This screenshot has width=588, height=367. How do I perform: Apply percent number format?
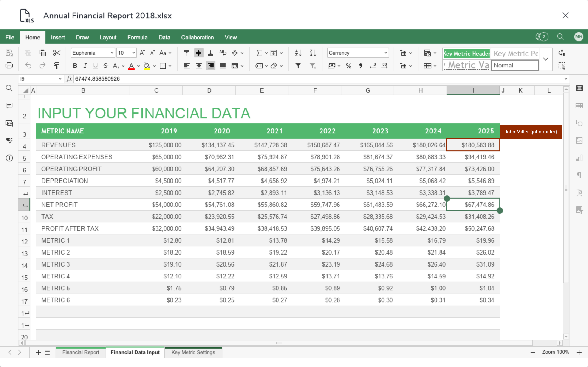click(349, 66)
